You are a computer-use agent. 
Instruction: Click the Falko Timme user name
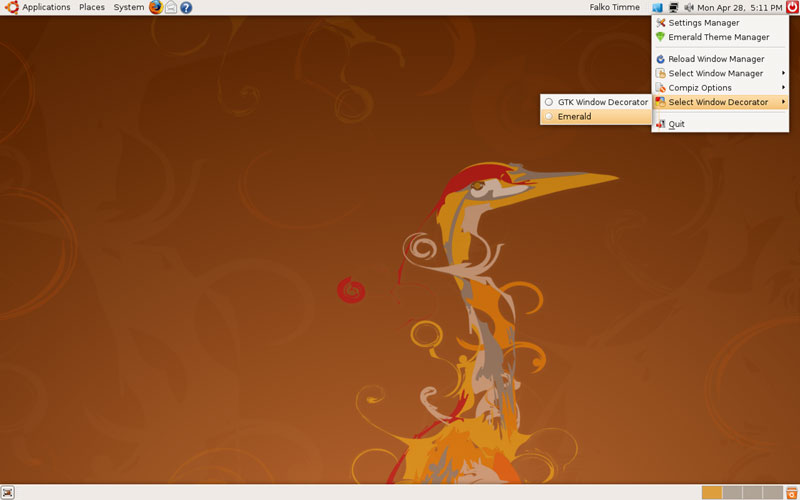tap(614, 7)
